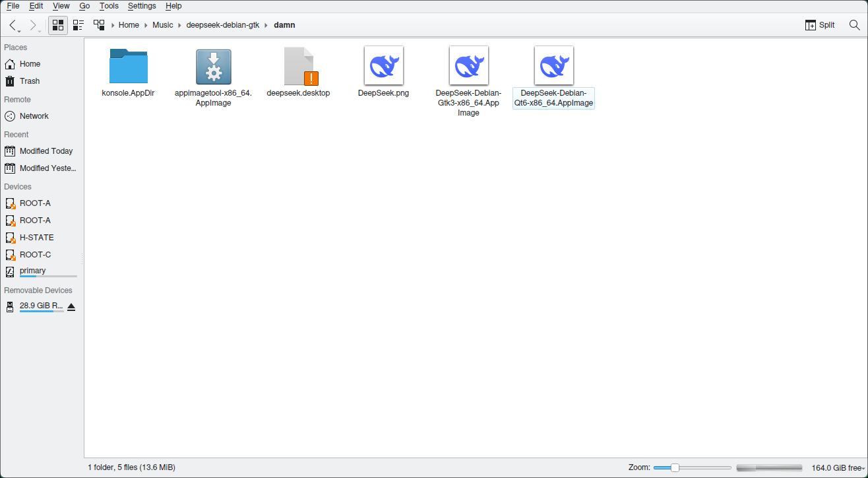Expand arrow between Home and Music

click(x=146, y=25)
